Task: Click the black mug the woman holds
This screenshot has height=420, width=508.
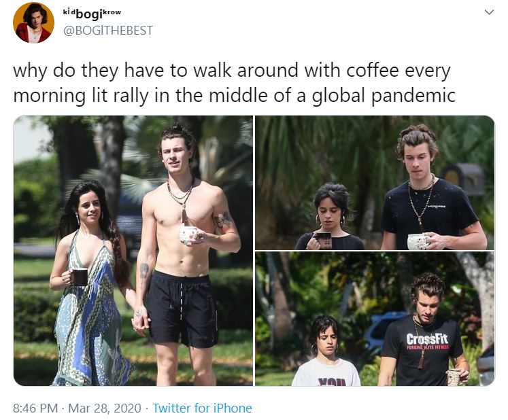Action: point(80,277)
